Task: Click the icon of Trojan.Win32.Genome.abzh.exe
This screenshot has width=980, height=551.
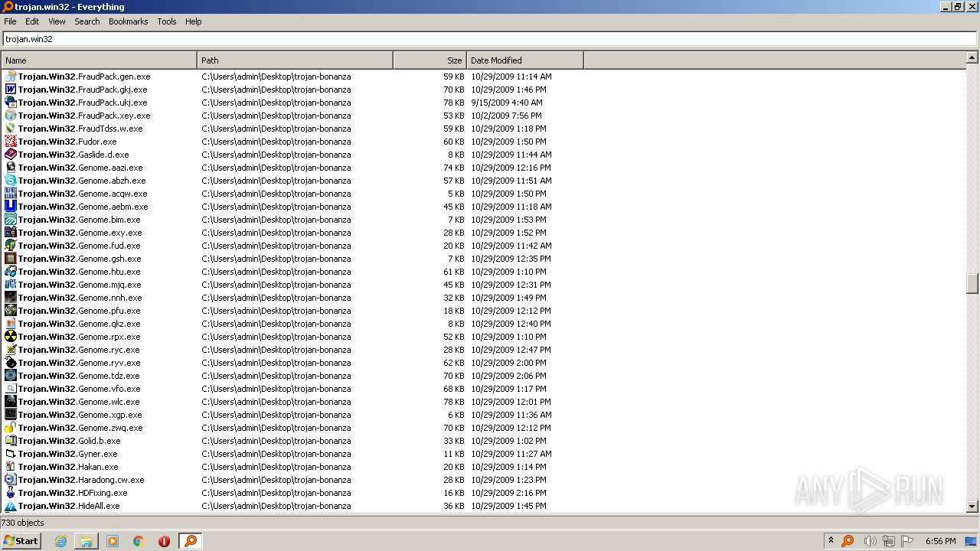Action: (x=11, y=181)
